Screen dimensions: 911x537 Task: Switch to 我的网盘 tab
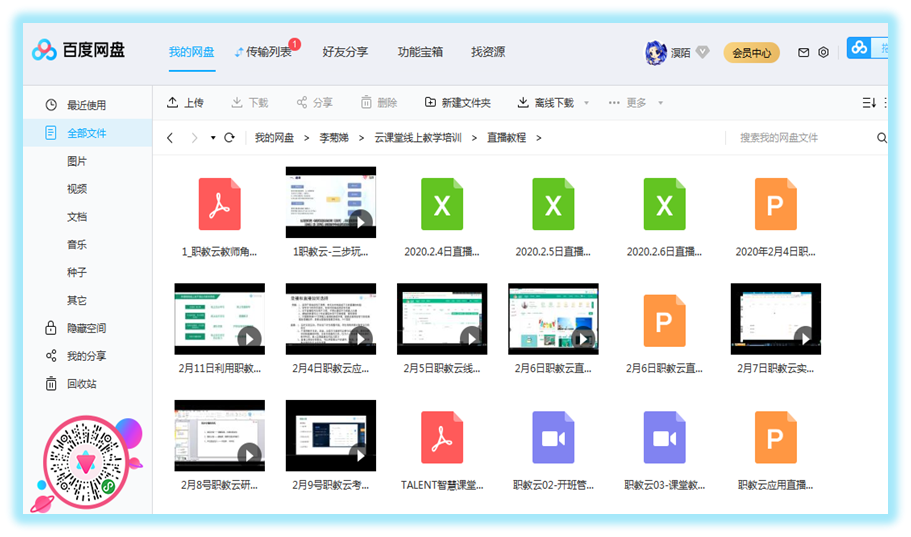(x=192, y=52)
